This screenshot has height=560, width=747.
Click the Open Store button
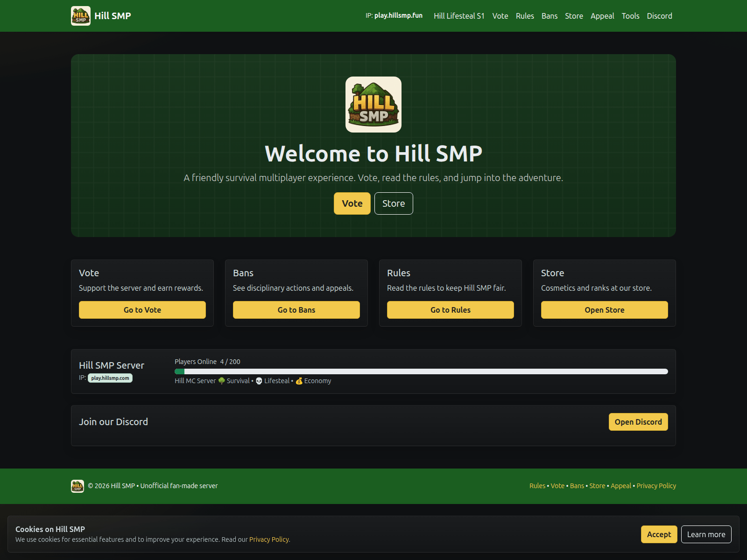(x=605, y=310)
